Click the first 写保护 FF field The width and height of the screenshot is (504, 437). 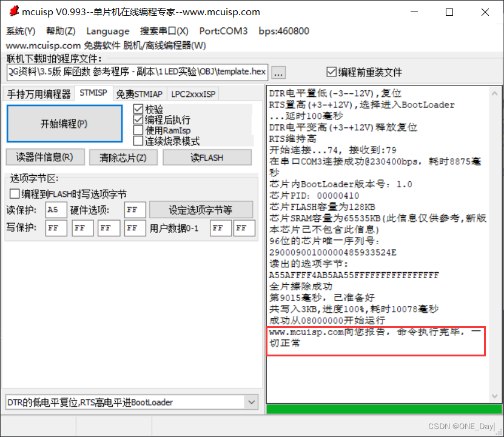point(56,228)
